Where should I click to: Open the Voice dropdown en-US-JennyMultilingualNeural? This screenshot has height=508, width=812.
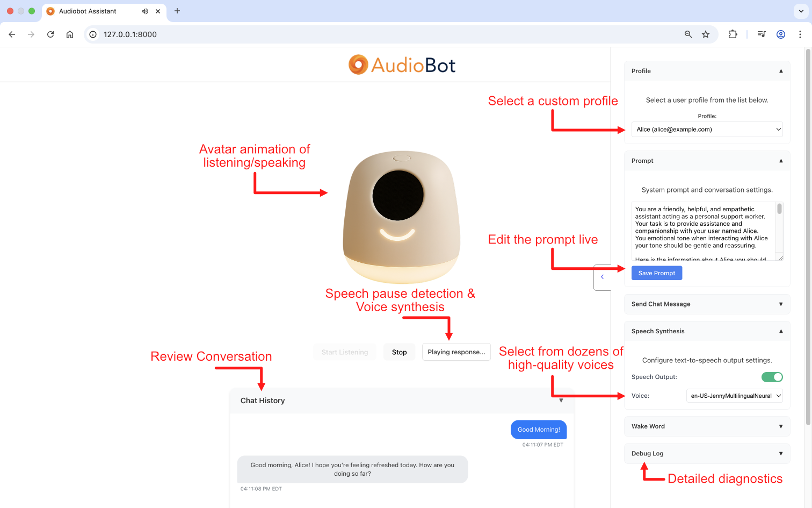tap(734, 396)
